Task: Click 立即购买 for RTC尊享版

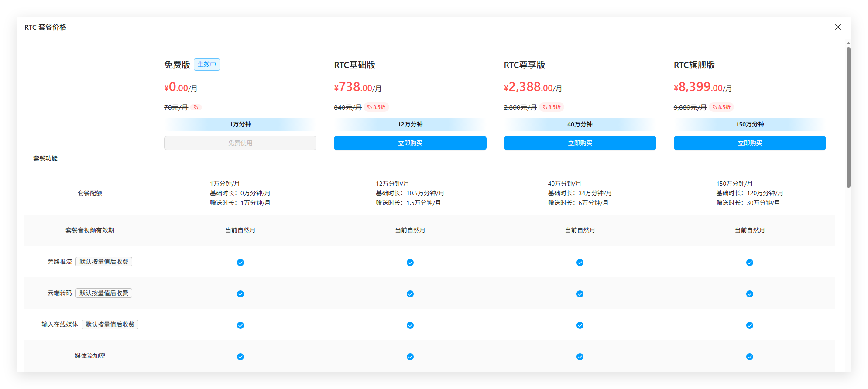Action: click(x=580, y=143)
